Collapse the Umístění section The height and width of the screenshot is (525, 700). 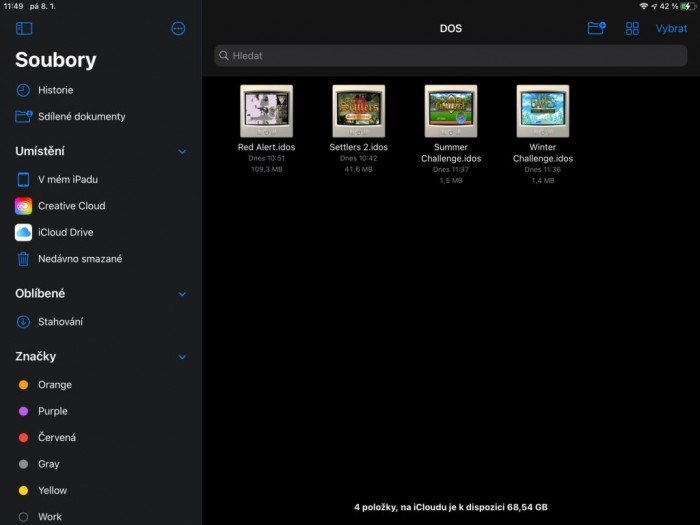[182, 152]
